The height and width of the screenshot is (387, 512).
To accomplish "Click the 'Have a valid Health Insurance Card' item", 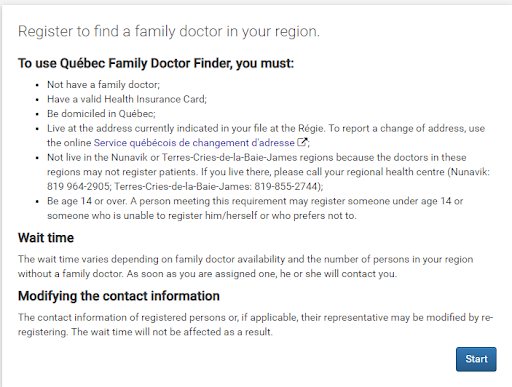I will click(x=127, y=99).
